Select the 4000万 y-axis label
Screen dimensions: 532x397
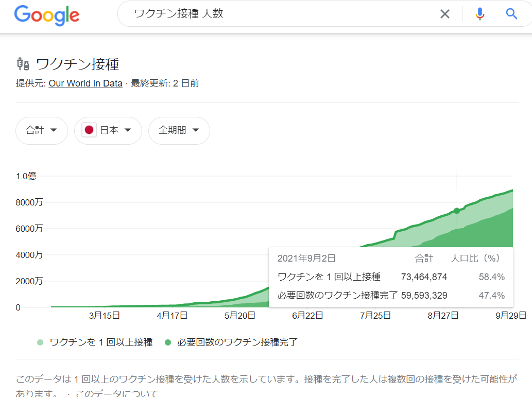click(x=29, y=255)
